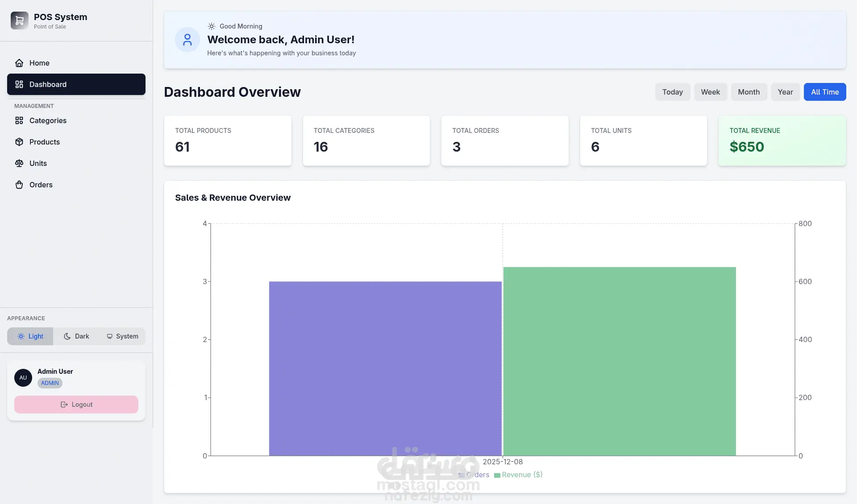Select the Week time filter

click(710, 92)
